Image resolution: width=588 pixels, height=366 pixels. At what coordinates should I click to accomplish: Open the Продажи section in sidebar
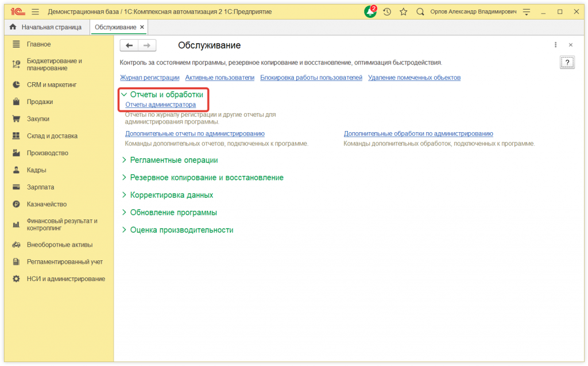click(x=36, y=101)
